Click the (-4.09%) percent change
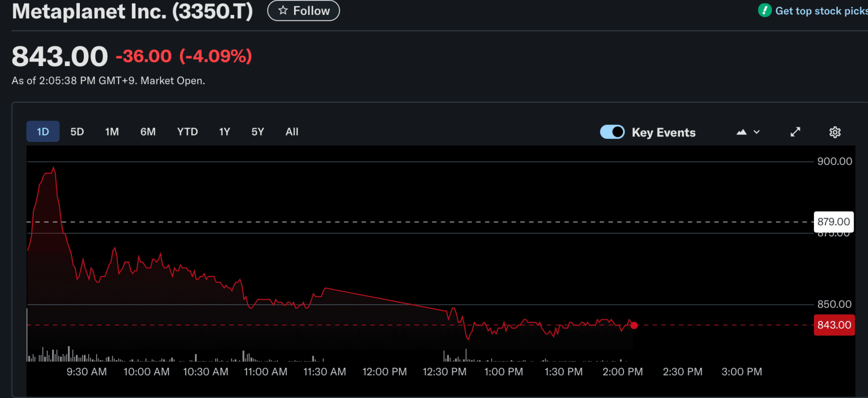Image resolution: width=868 pixels, height=398 pixels. pyautogui.click(x=216, y=56)
